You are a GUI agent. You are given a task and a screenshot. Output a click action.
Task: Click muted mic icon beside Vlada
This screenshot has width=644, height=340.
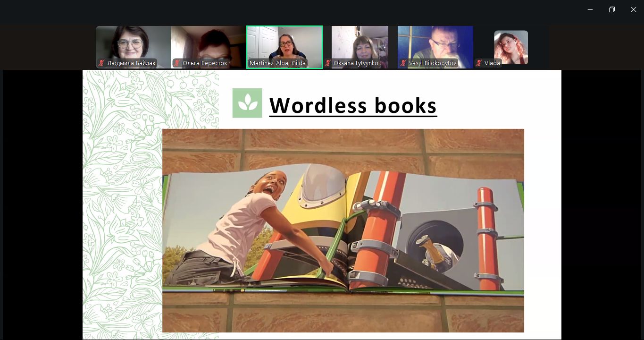(x=478, y=63)
